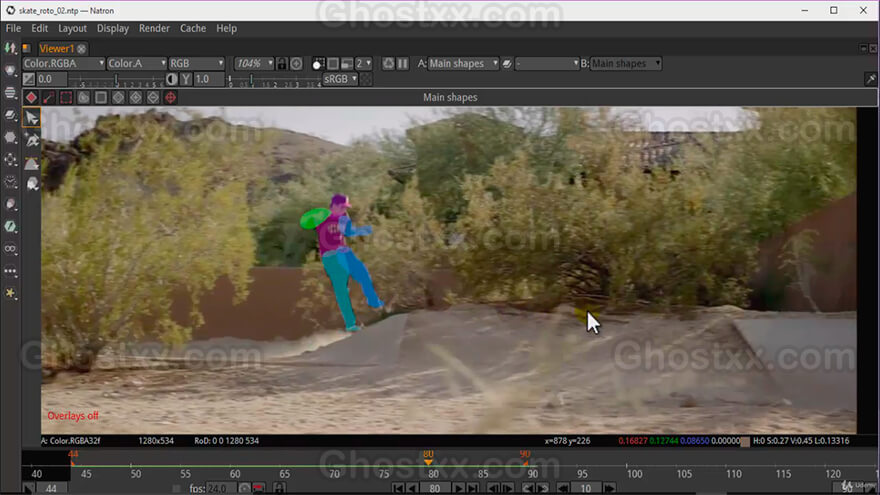The image size is (880, 495).
Task: Open the Transform nodes toolbutton
Action: 10,160
